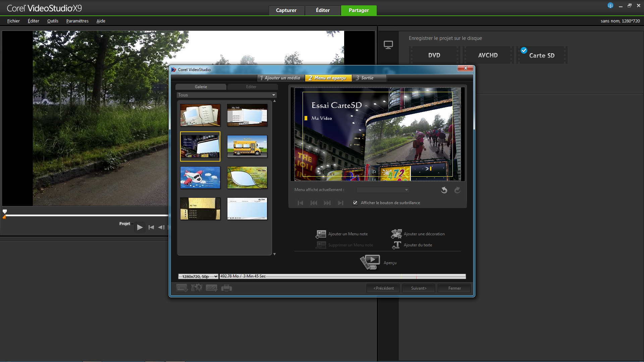The width and height of the screenshot is (644, 362).
Task: Go to the next menu page
Action: (x=327, y=203)
